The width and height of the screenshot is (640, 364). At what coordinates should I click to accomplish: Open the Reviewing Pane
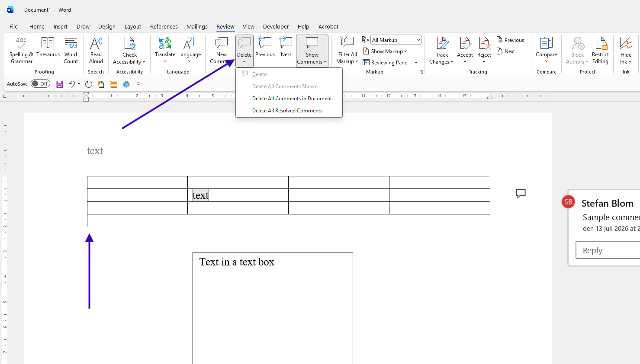click(x=385, y=62)
